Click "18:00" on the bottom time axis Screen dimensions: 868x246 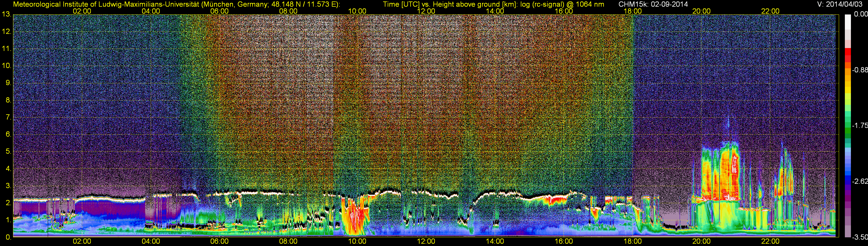[632, 241]
